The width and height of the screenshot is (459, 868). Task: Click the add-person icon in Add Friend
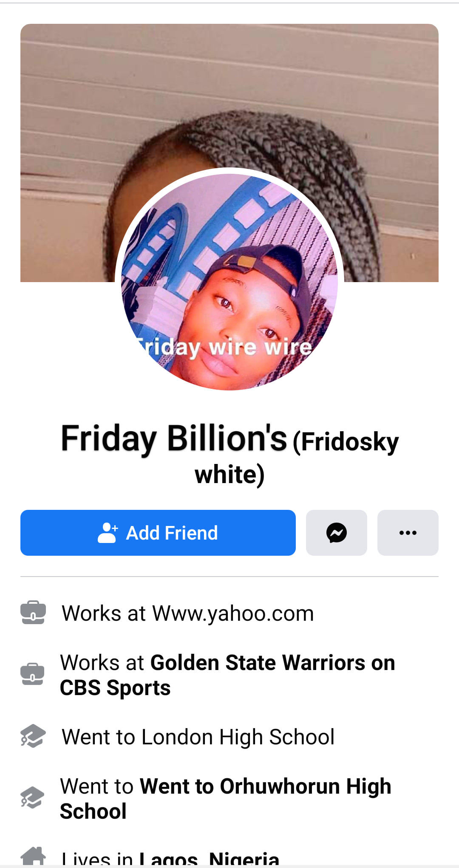[108, 533]
